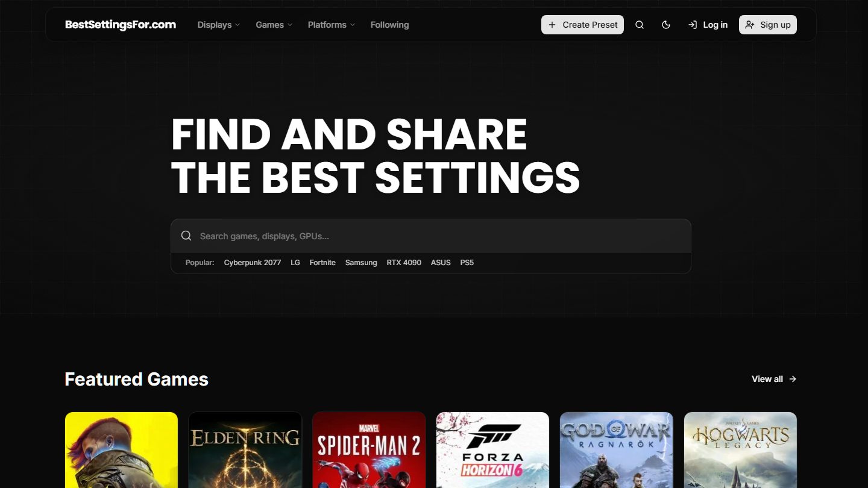
Task: Open the BestSettingsFor.com home logo
Action: [x=121, y=25]
